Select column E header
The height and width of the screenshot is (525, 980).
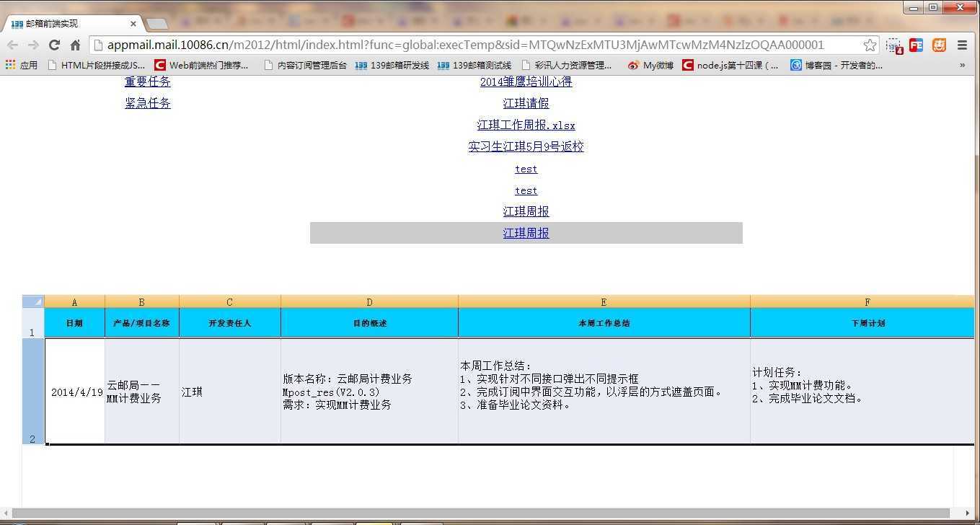click(604, 301)
